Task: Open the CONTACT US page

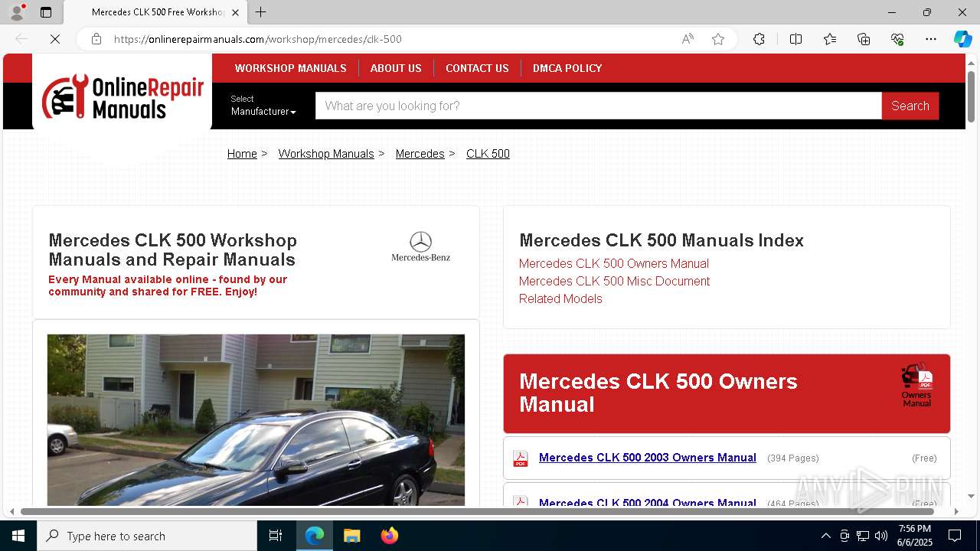Action: (477, 68)
